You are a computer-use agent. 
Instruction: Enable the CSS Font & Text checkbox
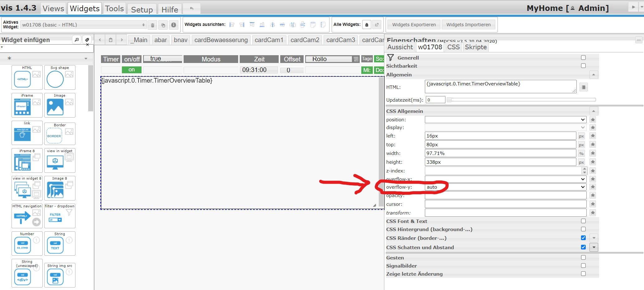click(583, 221)
